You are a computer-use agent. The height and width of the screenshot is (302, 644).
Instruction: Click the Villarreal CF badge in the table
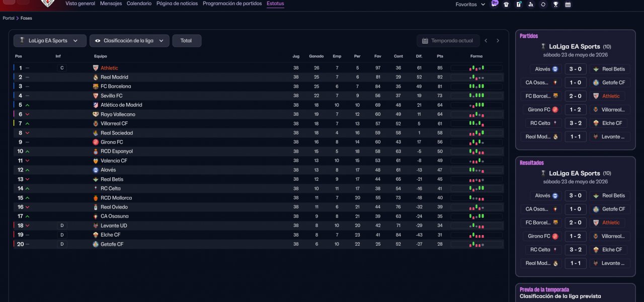(96, 123)
